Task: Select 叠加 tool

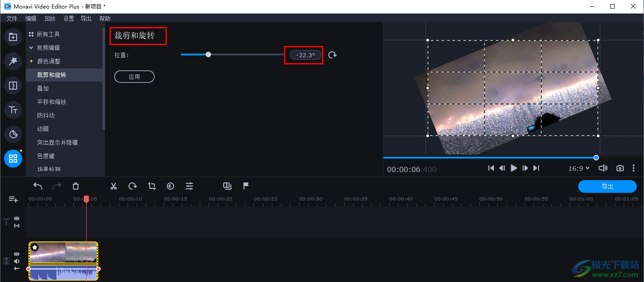Action: coord(43,88)
